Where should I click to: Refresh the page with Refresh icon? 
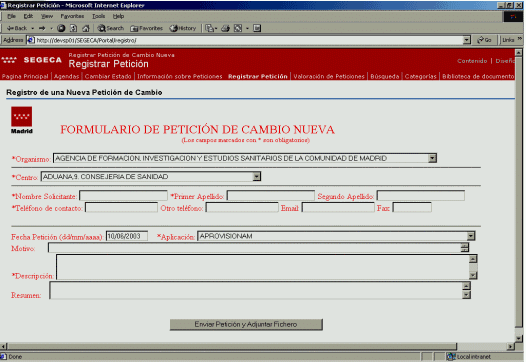pos(73,28)
